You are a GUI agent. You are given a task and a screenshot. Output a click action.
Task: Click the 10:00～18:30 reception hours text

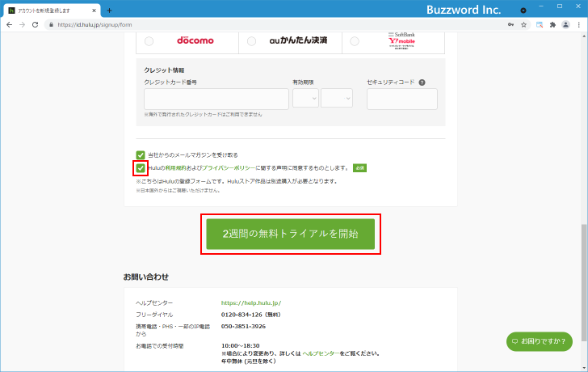click(x=240, y=346)
